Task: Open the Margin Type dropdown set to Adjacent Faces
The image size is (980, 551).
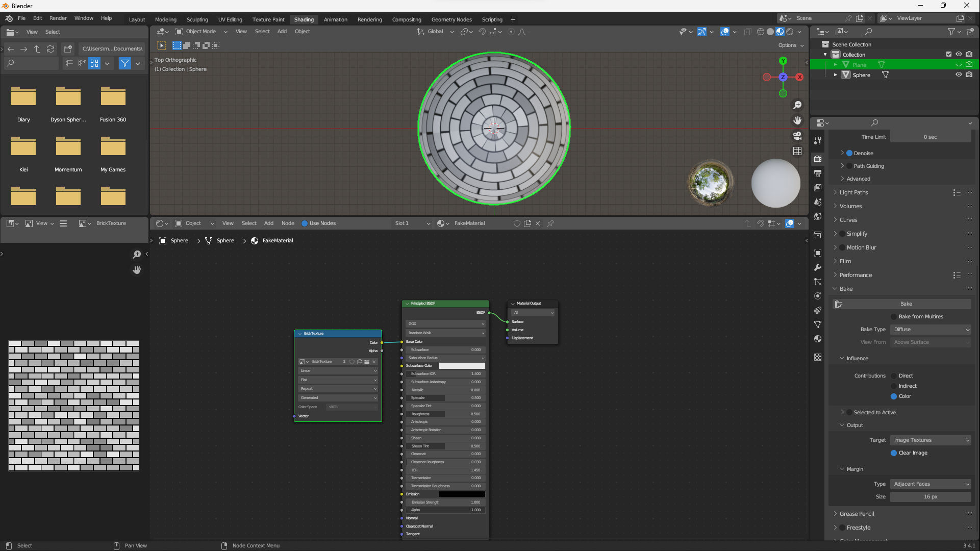Action: coord(931,484)
